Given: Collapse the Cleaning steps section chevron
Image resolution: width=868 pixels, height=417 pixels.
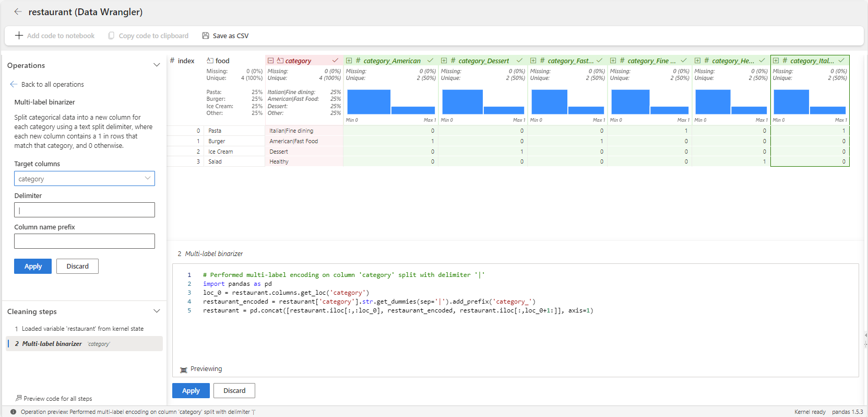Looking at the screenshot, I should click(x=156, y=311).
